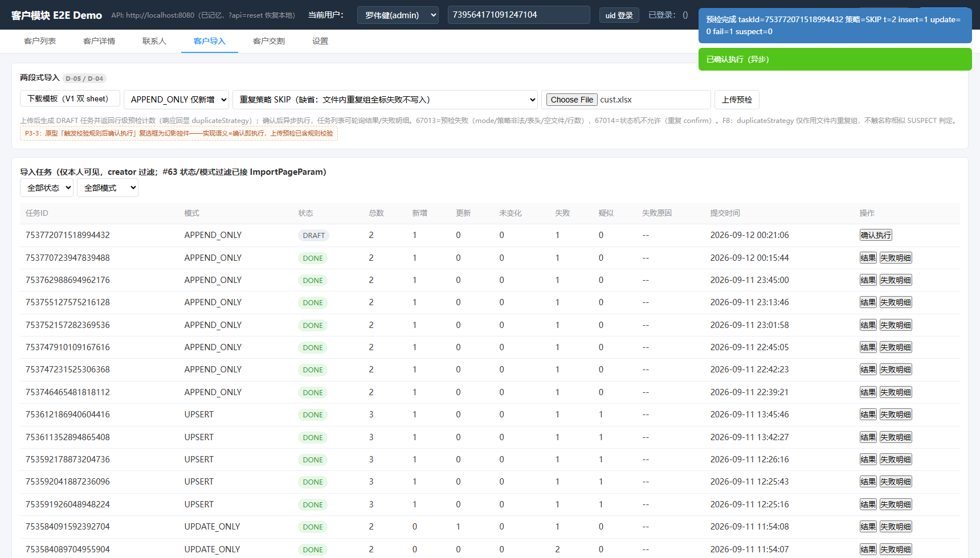Dismiss the green 已确认执行 notification

click(835, 59)
